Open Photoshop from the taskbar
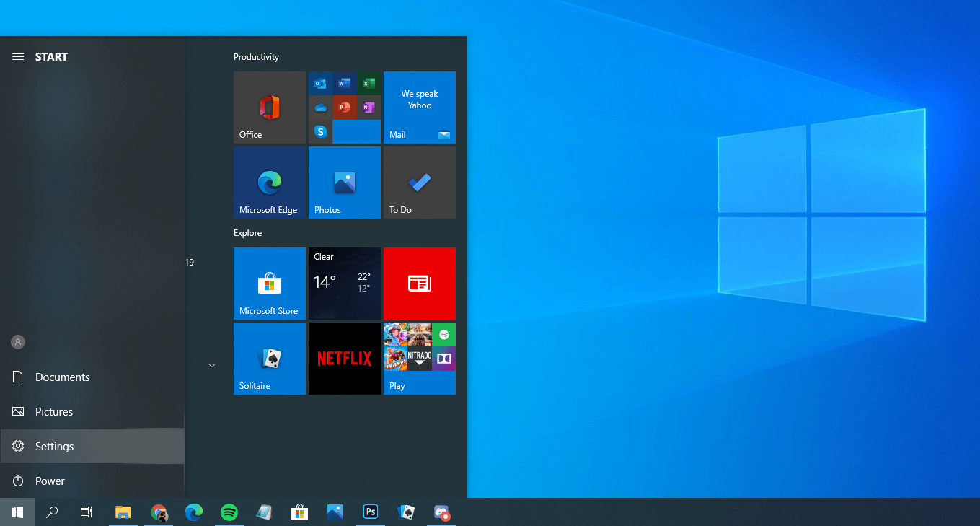 coord(371,512)
